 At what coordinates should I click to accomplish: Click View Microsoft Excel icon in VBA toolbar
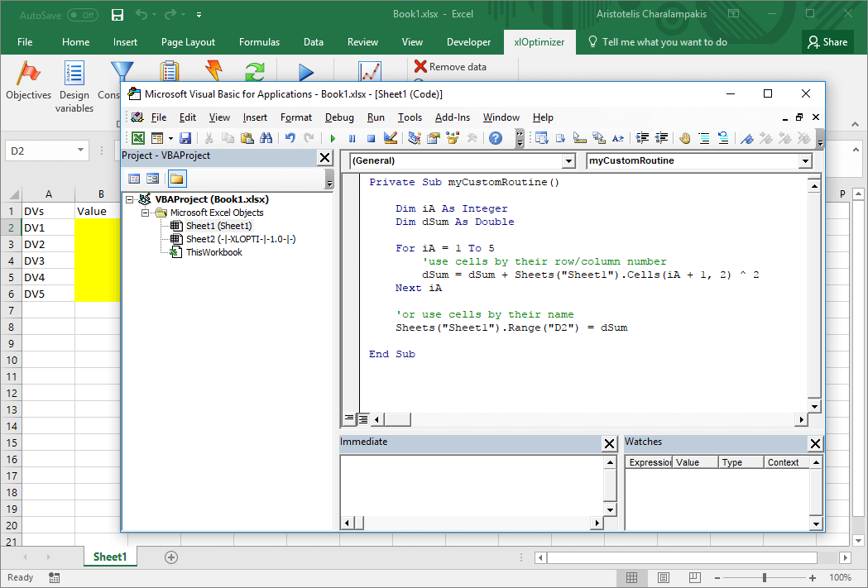coord(137,138)
